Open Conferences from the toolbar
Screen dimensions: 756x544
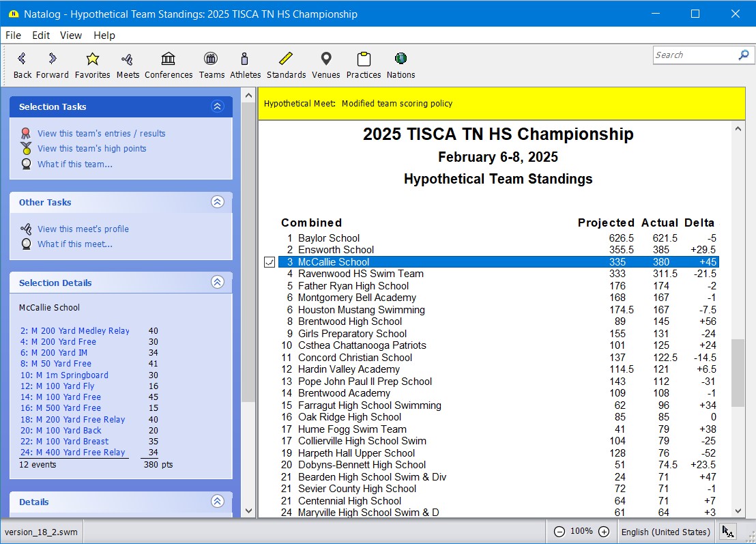point(169,59)
